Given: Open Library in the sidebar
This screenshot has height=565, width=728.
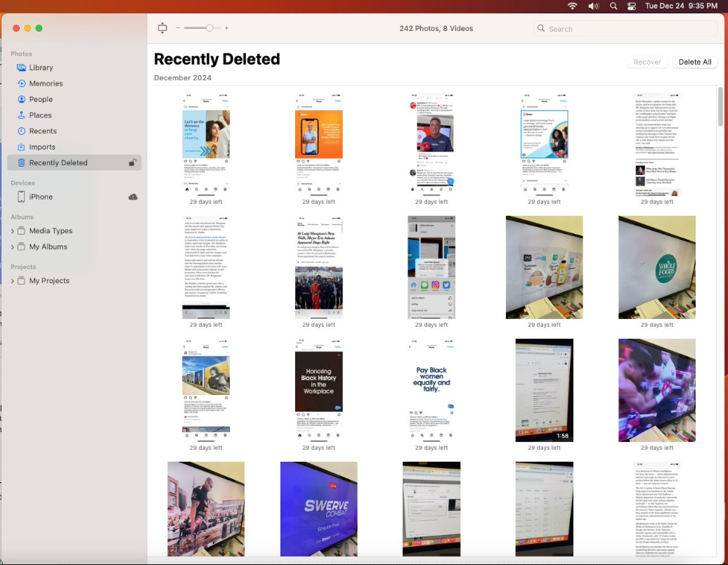Looking at the screenshot, I should click(74, 67).
